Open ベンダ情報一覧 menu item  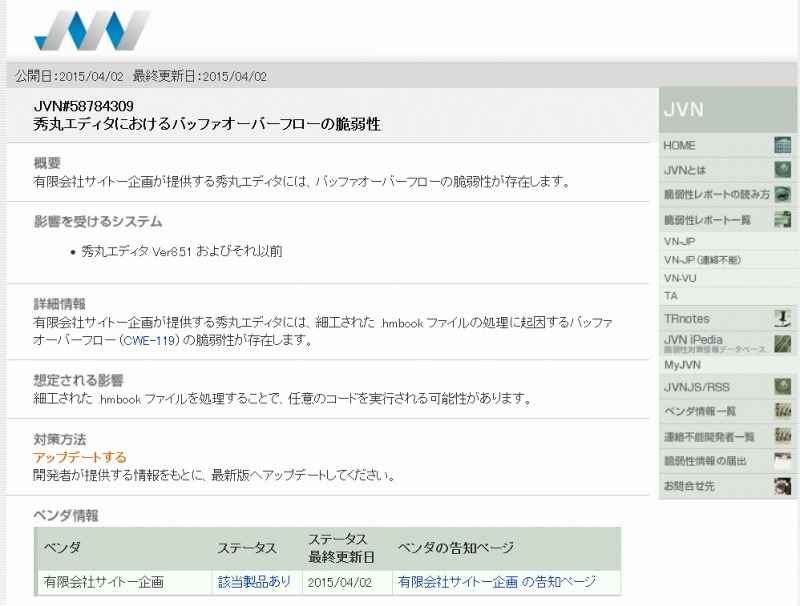(728, 411)
